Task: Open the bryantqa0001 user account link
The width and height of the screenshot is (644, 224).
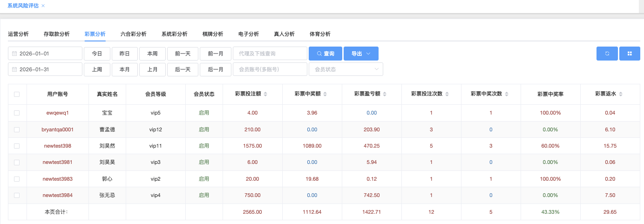Action: [x=57, y=129]
